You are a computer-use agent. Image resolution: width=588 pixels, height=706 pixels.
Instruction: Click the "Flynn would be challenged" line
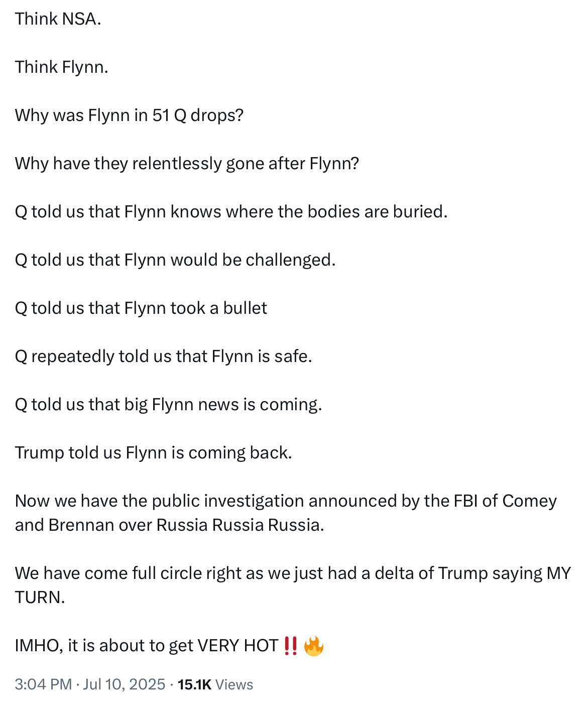175,260
